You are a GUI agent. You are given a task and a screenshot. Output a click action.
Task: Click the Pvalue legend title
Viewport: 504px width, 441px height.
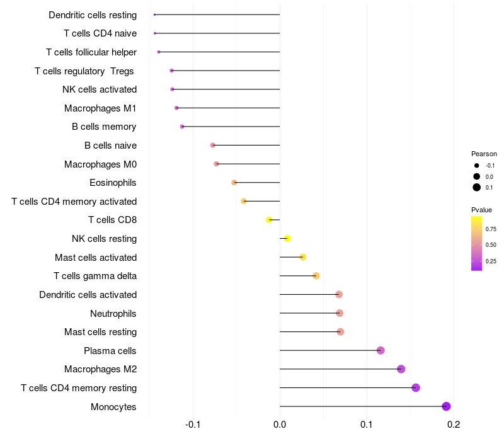[481, 210]
